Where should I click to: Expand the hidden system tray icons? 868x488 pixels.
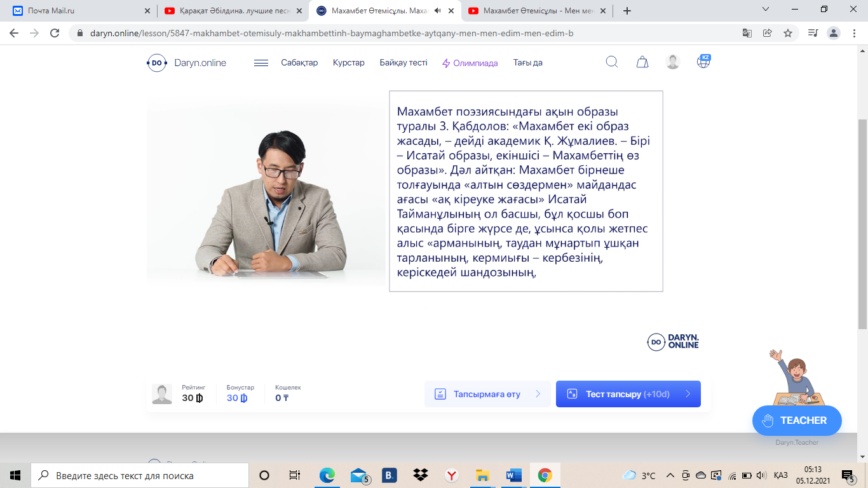(670, 475)
